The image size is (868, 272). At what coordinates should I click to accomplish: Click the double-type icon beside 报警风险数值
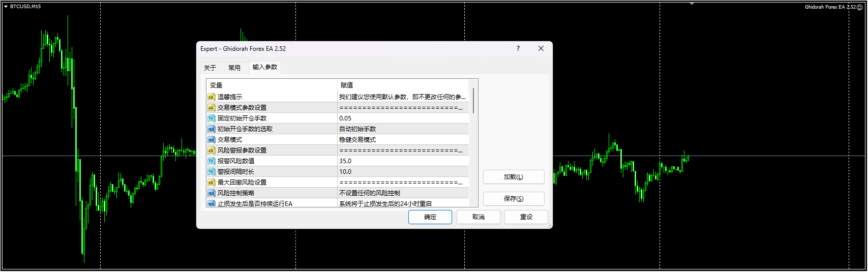pyautogui.click(x=211, y=161)
